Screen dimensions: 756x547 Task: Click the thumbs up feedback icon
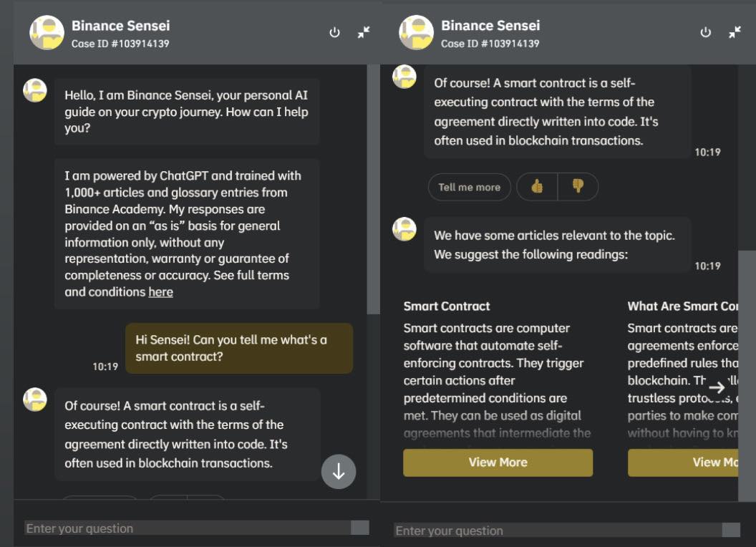pos(537,187)
